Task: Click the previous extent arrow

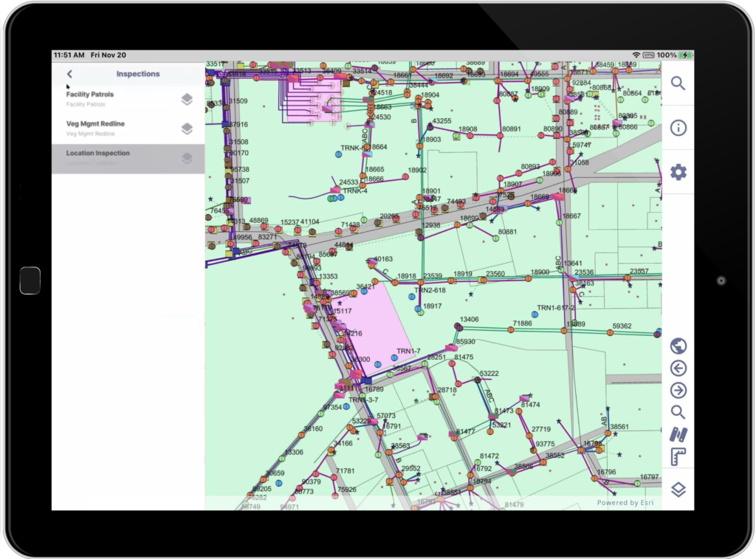Action: [678, 367]
